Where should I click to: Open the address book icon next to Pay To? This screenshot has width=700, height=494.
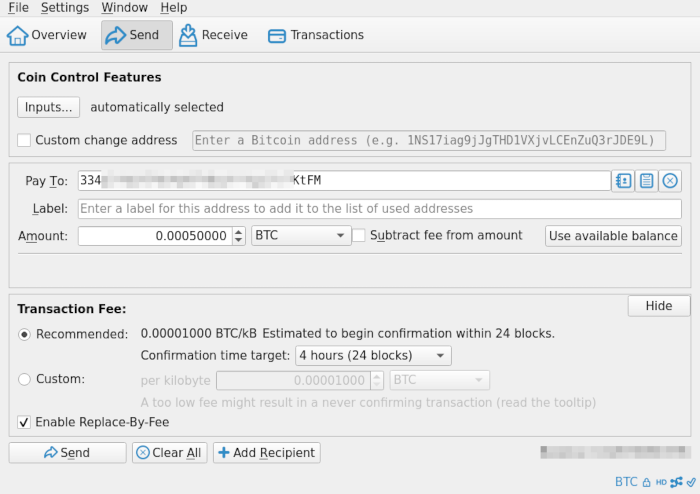tap(623, 181)
